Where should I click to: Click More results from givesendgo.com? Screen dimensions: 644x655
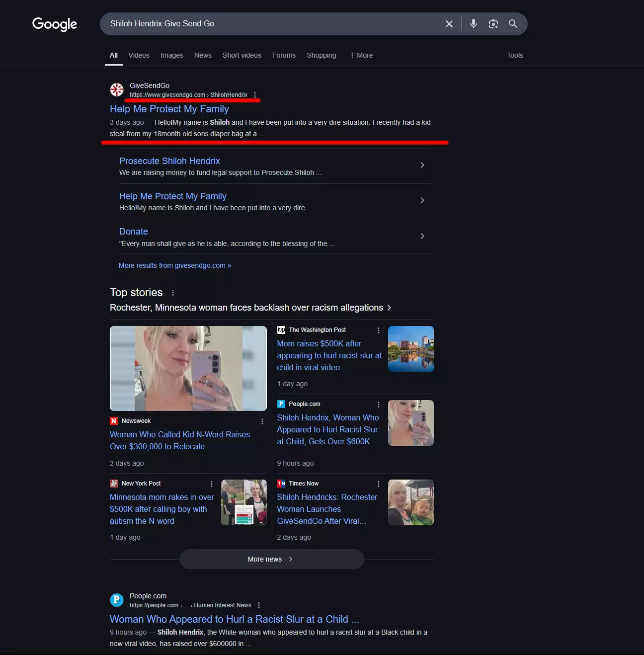click(x=175, y=265)
